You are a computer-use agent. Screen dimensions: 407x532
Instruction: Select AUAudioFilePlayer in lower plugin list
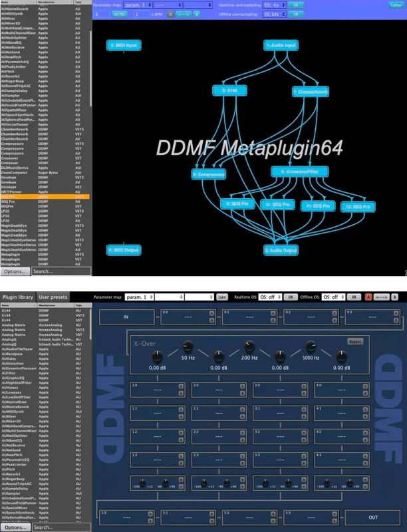[x=45, y=349]
